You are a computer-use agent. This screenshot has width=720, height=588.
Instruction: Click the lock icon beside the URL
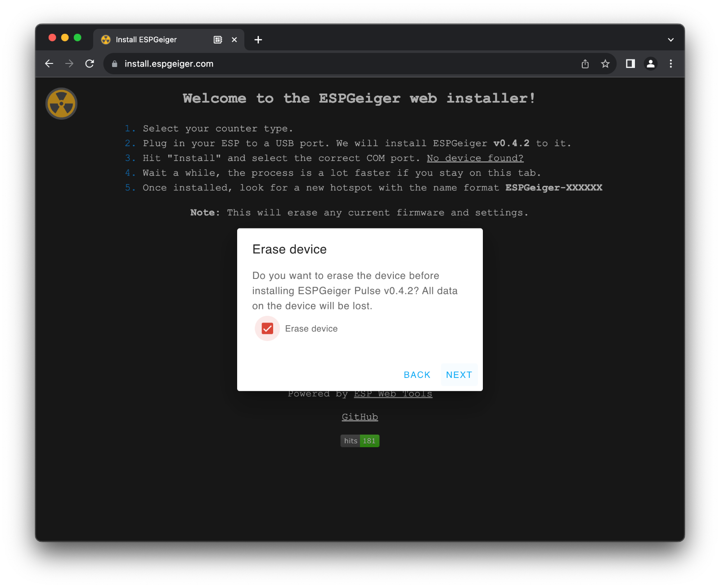pyautogui.click(x=115, y=64)
